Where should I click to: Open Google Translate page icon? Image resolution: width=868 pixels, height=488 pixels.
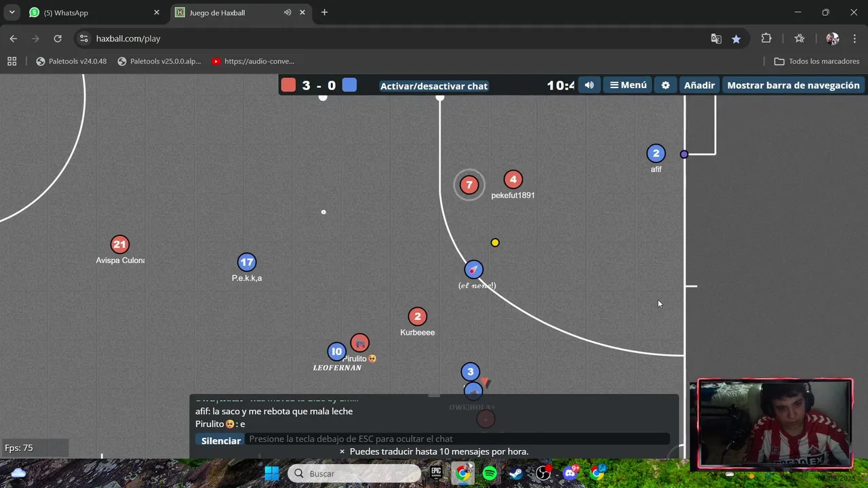[x=716, y=39]
